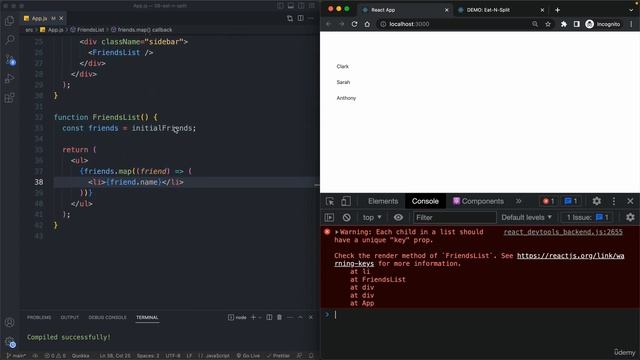Select the TERMINAL panel tab

(147, 317)
